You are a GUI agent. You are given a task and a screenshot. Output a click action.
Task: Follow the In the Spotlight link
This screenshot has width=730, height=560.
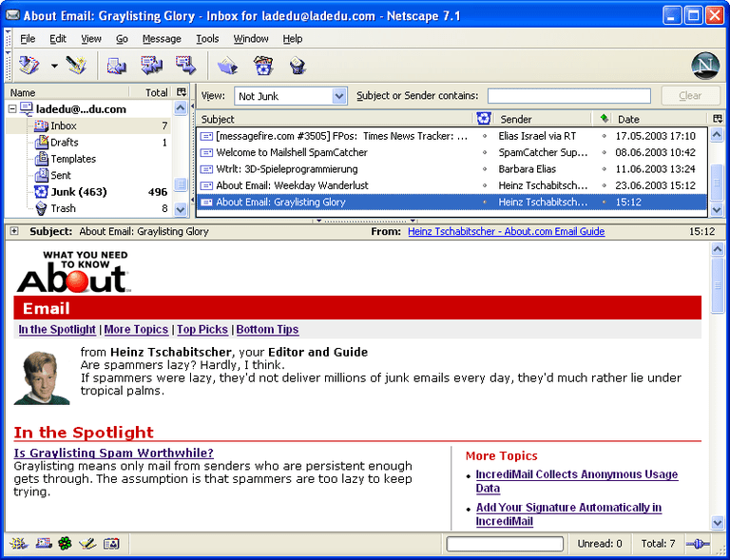(x=57, y=329)
